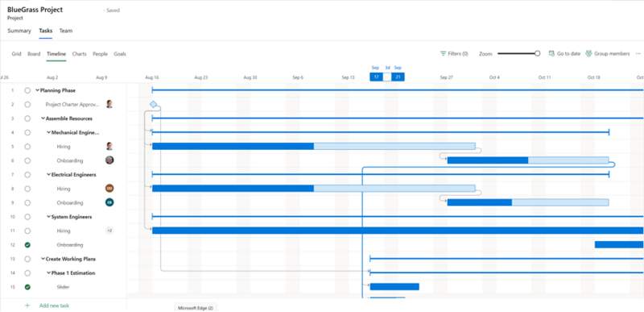This screenshot has width=644, height=312.
Task: Select the row 11 Hiring Gantt bar
Action: 398,231
